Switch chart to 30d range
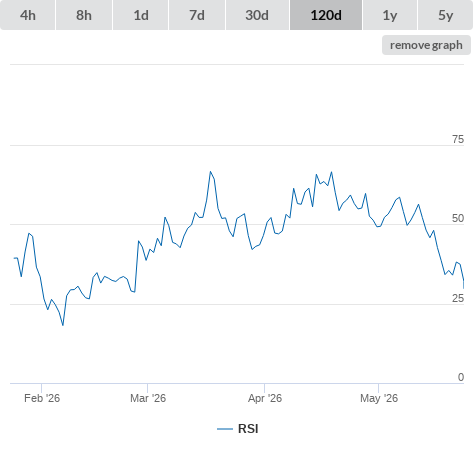Image resolution: width=474 pixels, height=455 pixels. (x=257, y=15)
